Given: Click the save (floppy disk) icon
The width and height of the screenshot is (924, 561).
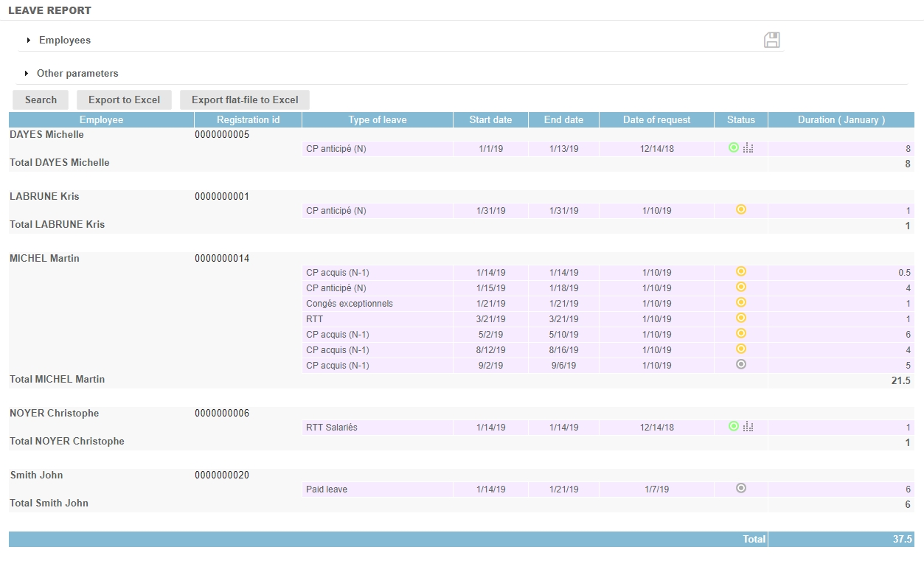Looking at the screenshot, I should 771,41.
